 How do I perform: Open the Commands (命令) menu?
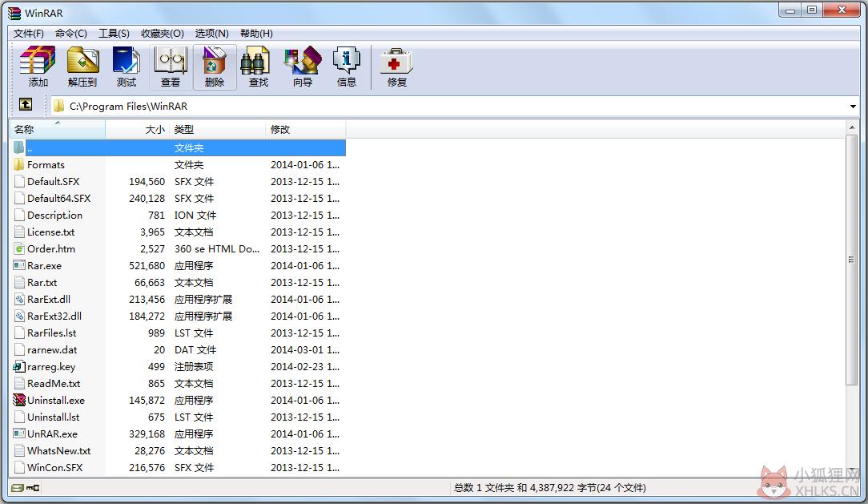click(x=70, y=33)
